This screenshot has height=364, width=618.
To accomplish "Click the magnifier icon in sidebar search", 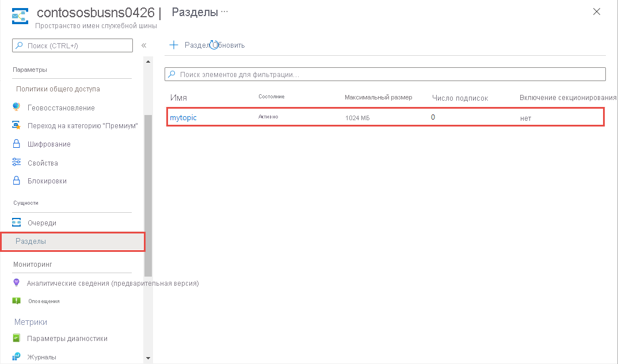I will click(20, 45).
